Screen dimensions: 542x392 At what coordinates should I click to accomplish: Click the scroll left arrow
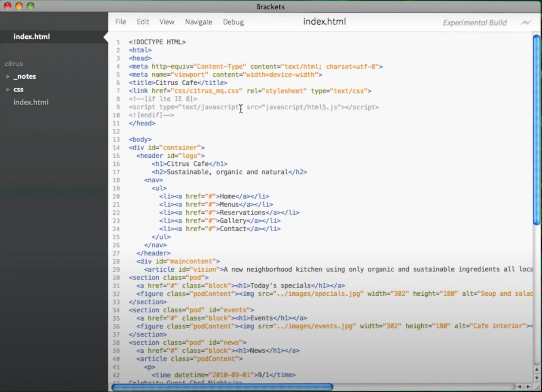[x=520, y=387]
